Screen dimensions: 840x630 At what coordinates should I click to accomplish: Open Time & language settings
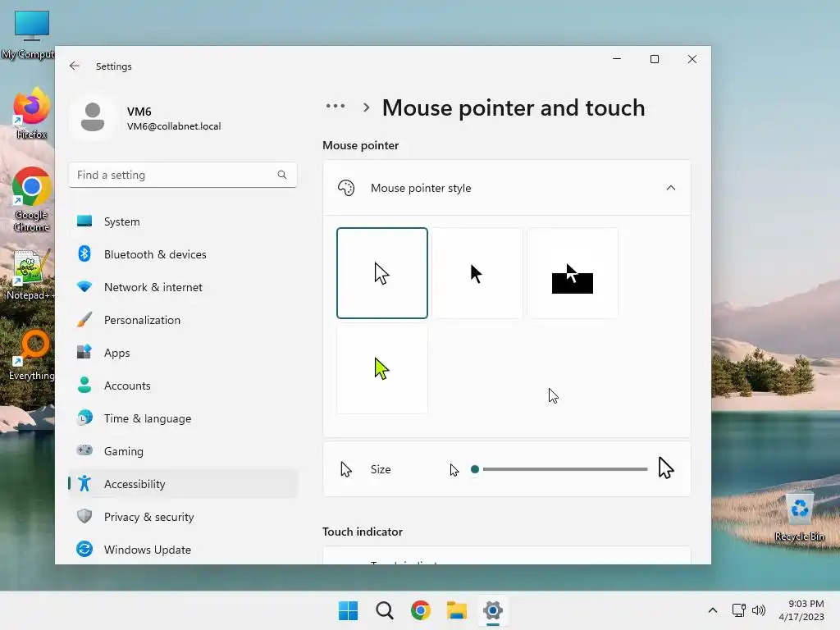tap(183, 418)
